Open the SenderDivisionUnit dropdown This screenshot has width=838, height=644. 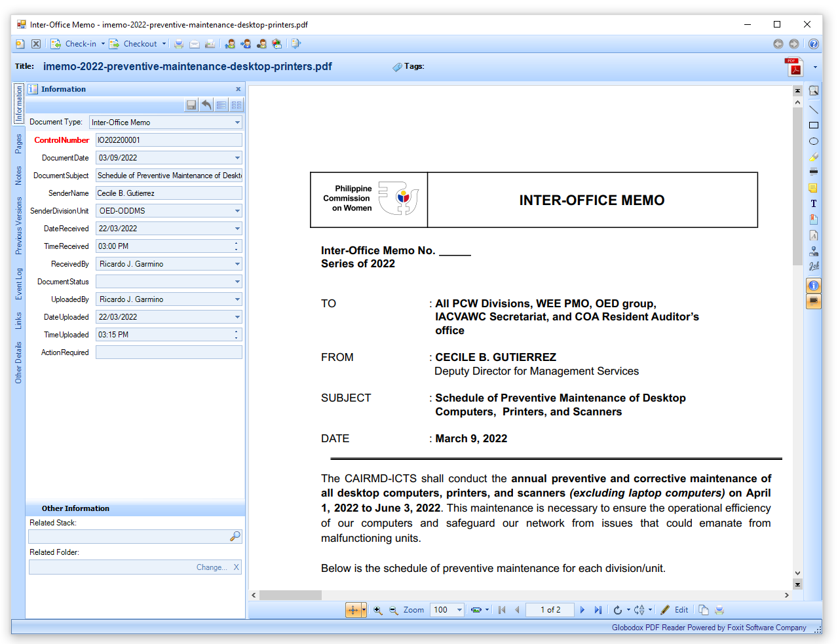click(x=237, y=211)
